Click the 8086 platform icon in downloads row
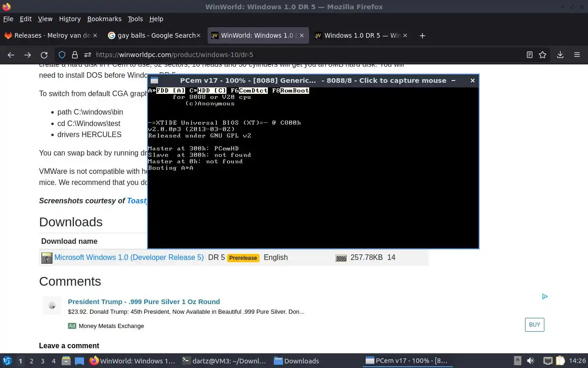 [341, 258]
